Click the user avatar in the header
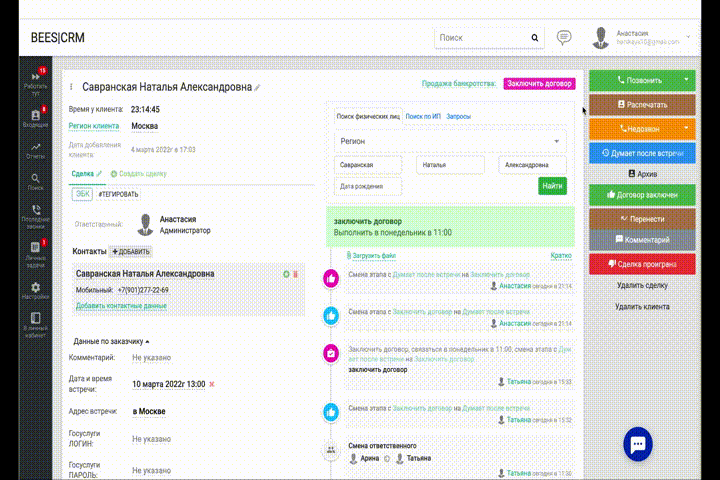The width and height of the screenshot is (720, 480). (x=601, y=38)
